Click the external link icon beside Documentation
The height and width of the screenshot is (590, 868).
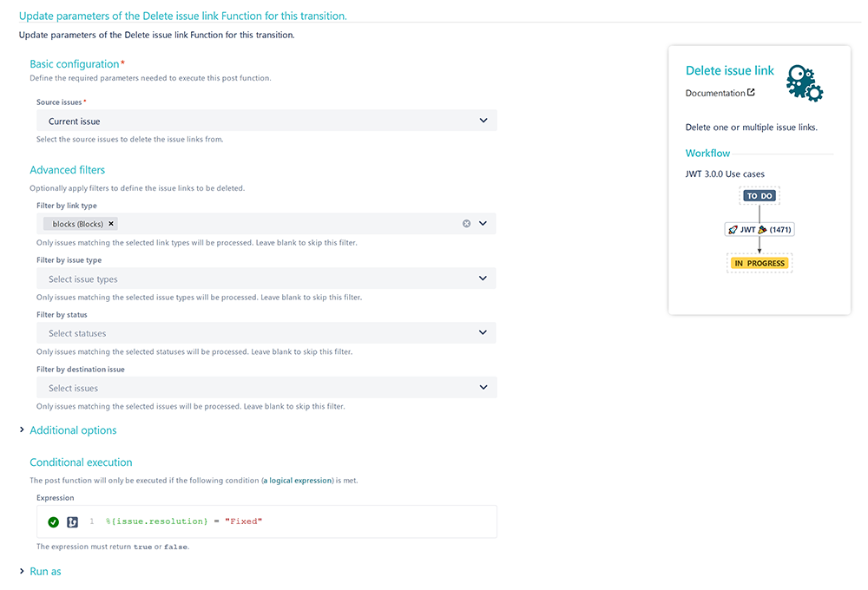(x=751, y=93)
